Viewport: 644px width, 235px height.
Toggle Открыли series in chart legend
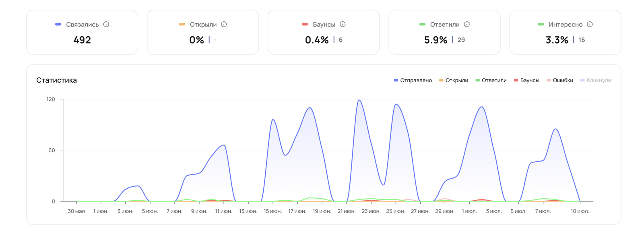pyautogui.click(x=454, y=80)
